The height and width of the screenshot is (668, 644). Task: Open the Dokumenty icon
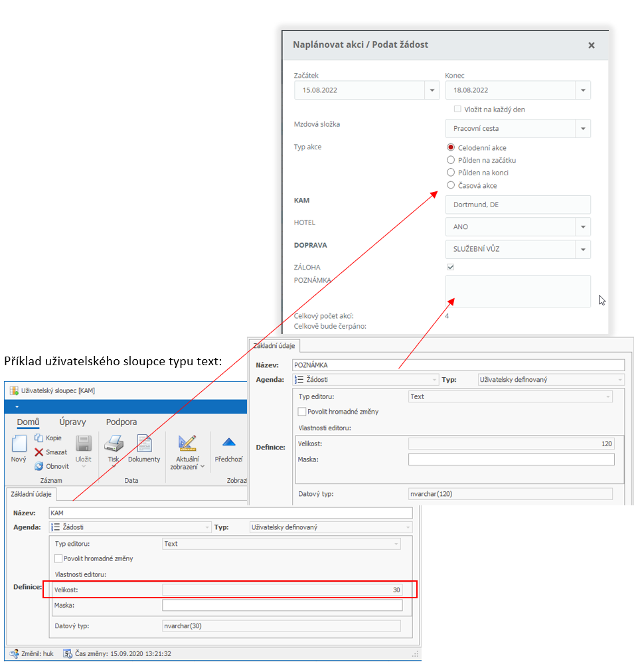[144, 443]
